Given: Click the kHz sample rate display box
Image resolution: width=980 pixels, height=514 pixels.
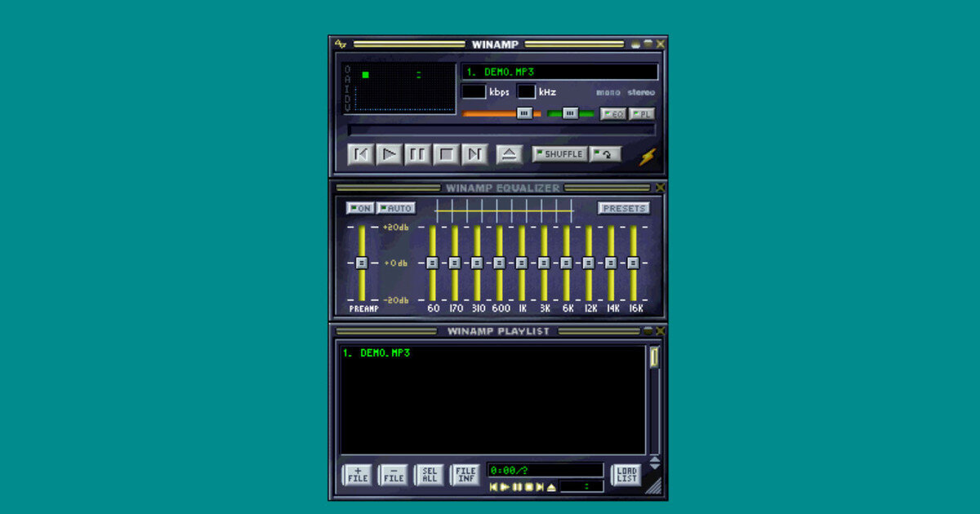Looking at the screenshot, I should [527, 91].
